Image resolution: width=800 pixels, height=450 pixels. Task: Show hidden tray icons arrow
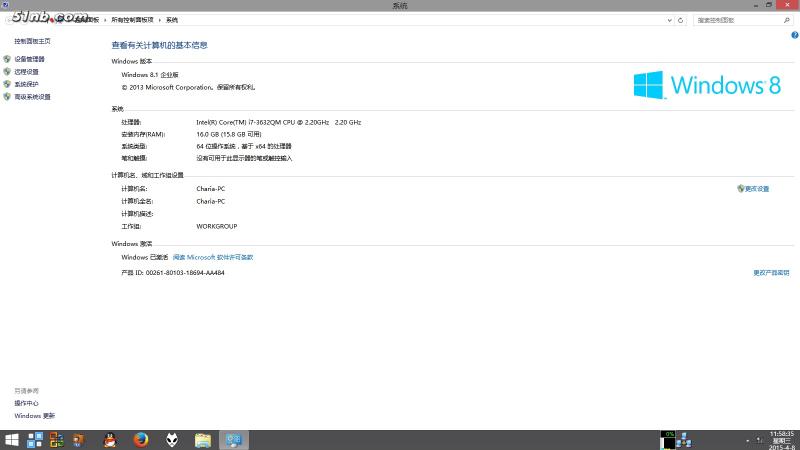click(x=747, y=440)
